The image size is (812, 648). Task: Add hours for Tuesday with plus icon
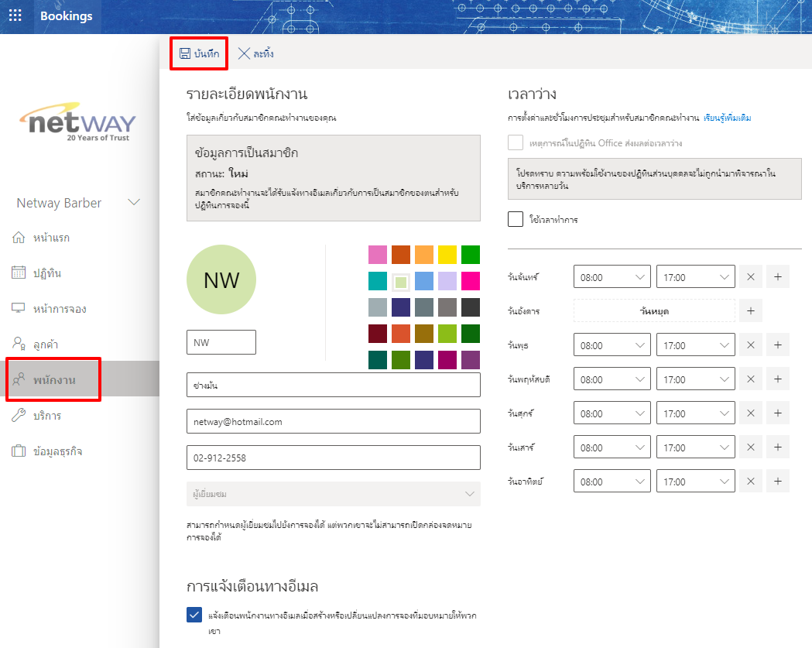click(750, 311)
